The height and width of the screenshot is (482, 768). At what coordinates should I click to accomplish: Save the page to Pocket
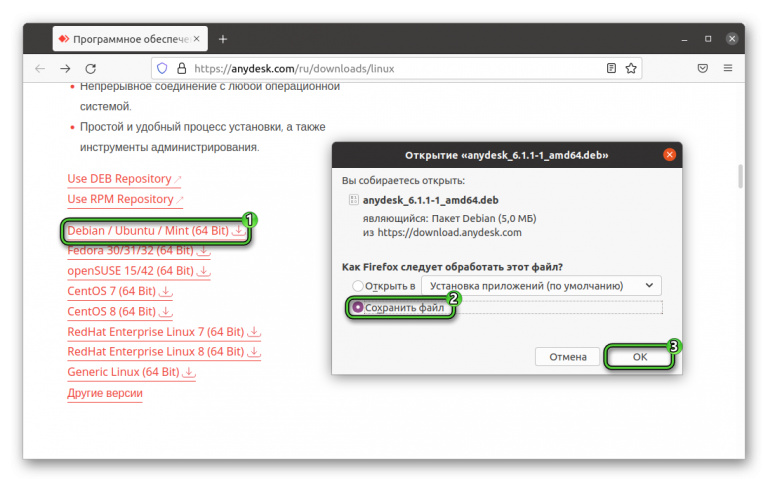703,69
